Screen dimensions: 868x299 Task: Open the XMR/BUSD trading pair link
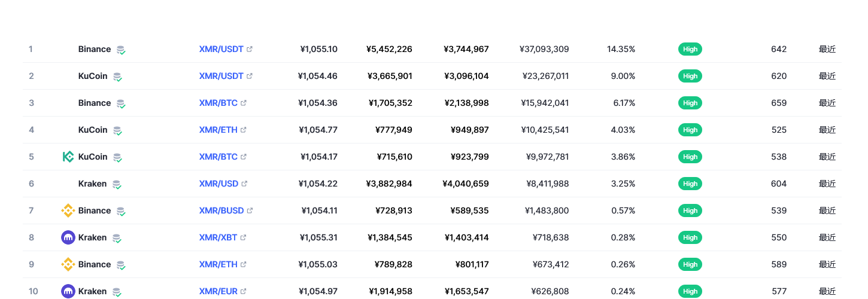(x=221, y=210)
